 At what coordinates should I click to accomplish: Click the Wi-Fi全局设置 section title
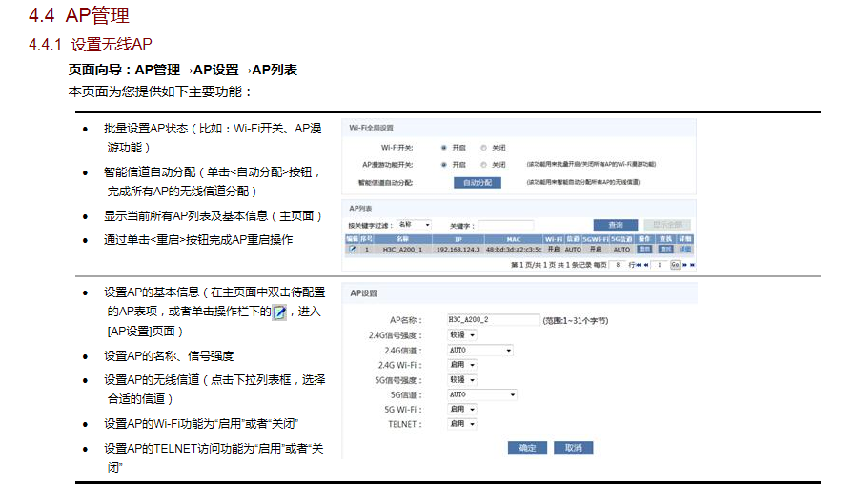372,128
